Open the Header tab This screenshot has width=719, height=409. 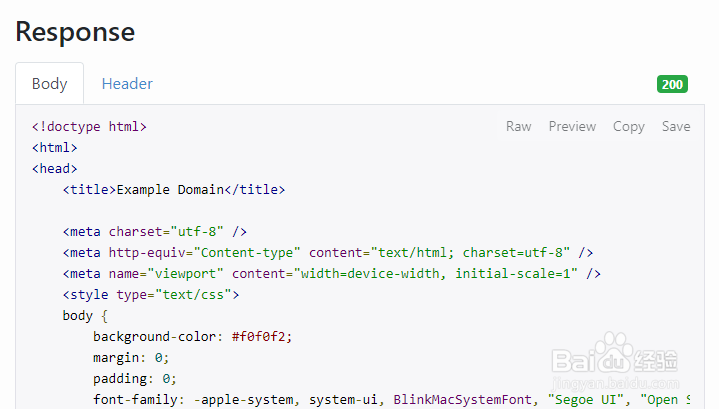(127, 84)
